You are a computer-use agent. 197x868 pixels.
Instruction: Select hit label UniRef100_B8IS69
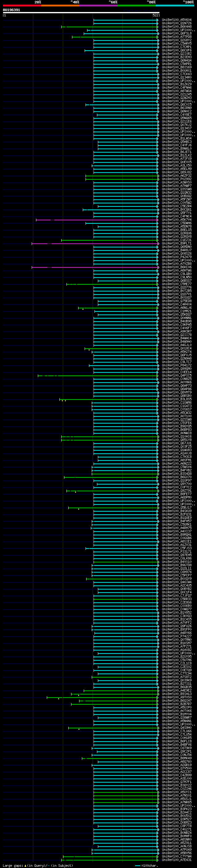pos(176,67)
